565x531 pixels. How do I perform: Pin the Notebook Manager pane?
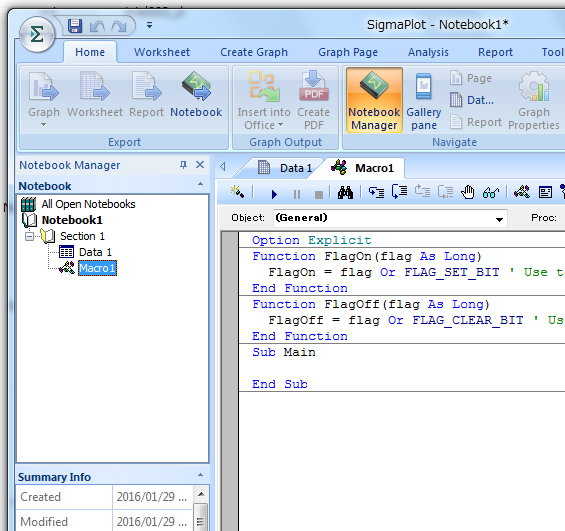tap(183, 165)
